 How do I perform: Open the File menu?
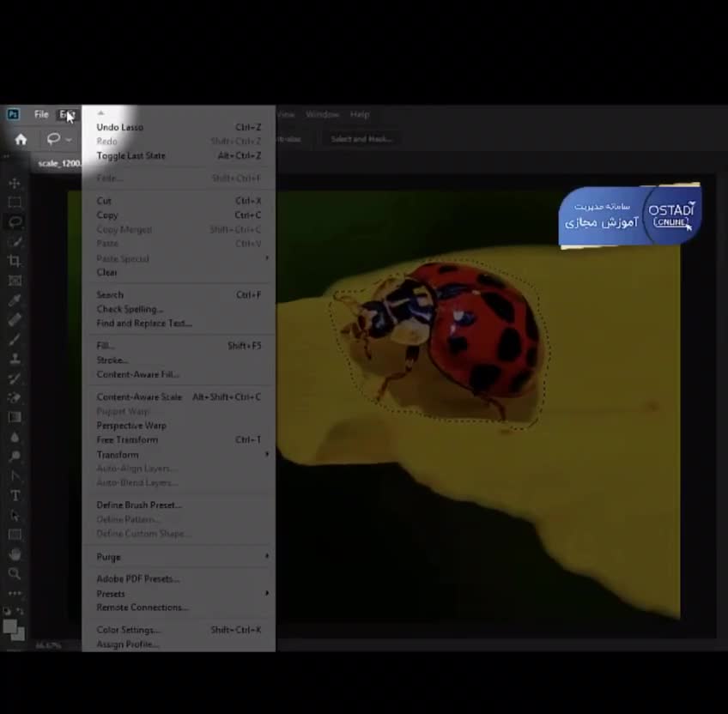pyautogui.click(x=41, y=114)
